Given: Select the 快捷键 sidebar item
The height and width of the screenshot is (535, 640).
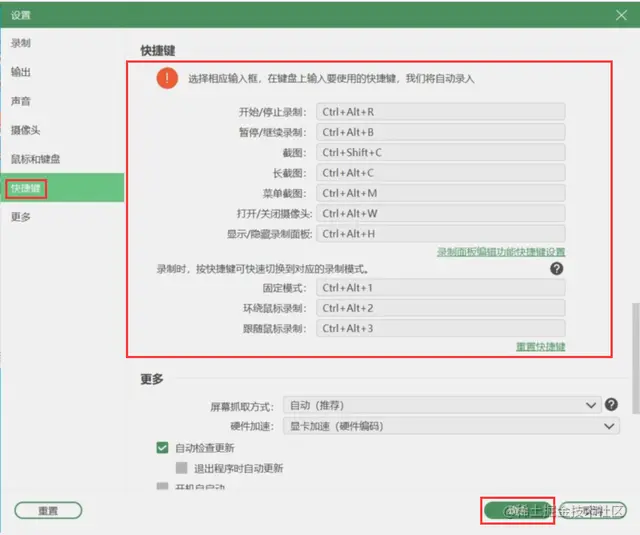Looking at the screenshot, I should coord(62,188).
